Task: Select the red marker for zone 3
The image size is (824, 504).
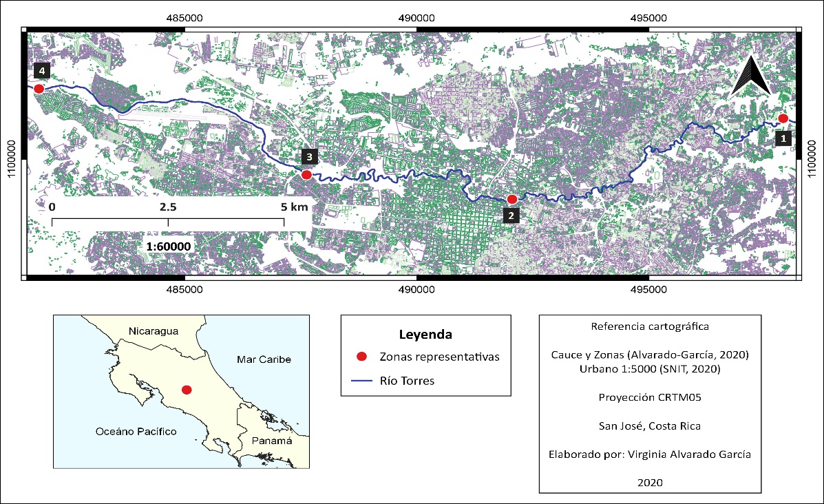Action: click(307, 175)
